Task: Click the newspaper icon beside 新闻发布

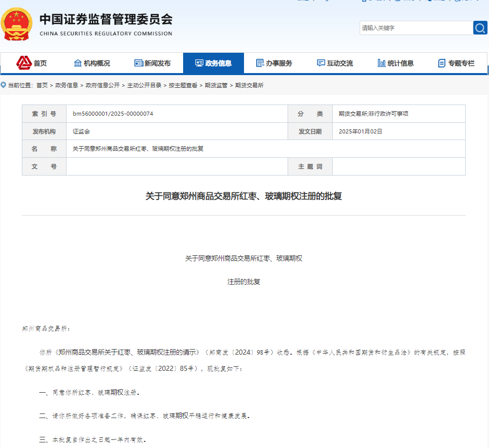Action: [138, 63]
